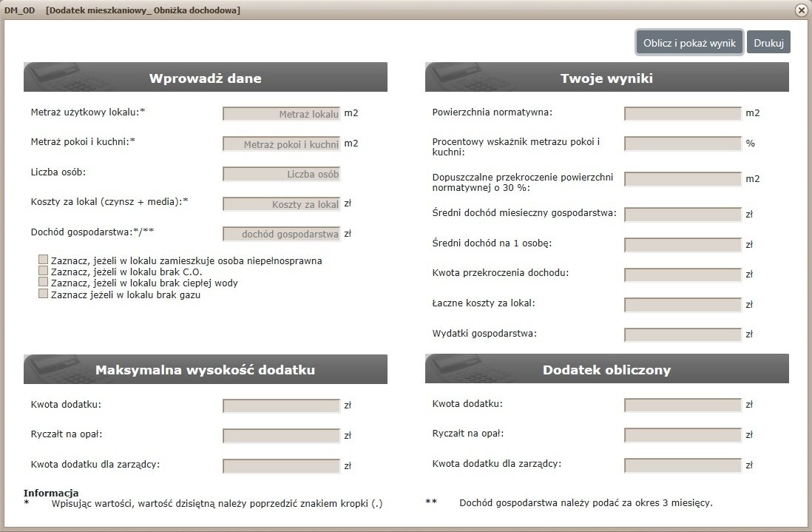Check the osoba niepełnosprawna checkbox
This screenshot has width=812, height=532.
(x=44, y=260)
